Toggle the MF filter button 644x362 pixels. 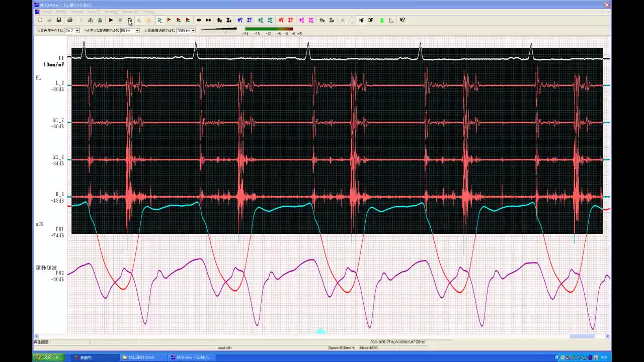(361, 20)
